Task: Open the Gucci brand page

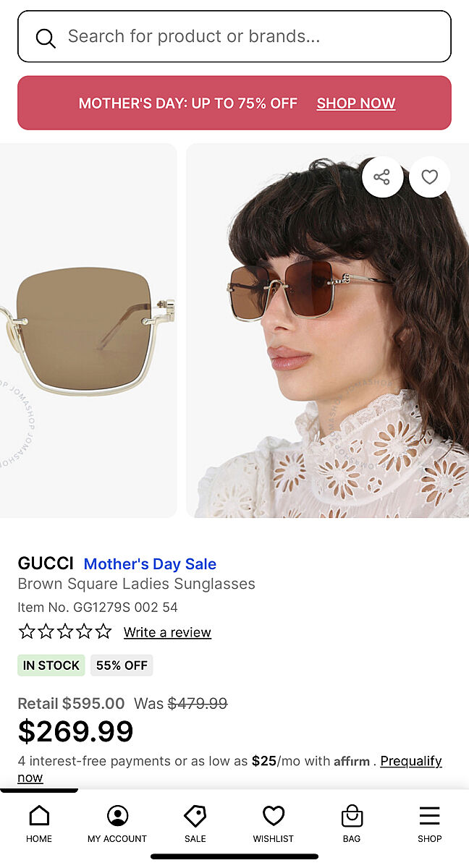Action: tap(46, 563)
